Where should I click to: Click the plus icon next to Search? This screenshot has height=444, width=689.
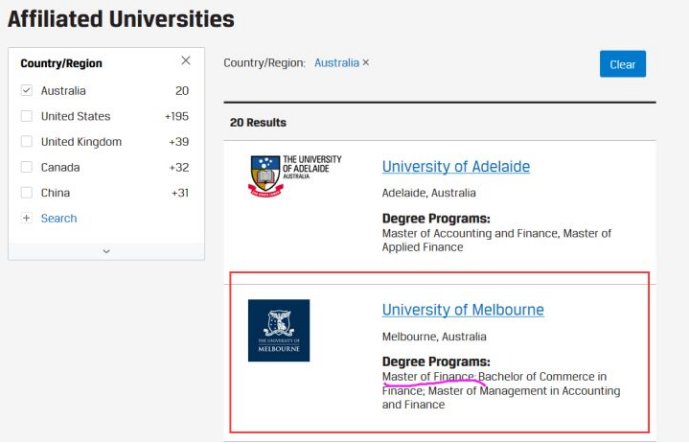26,218
